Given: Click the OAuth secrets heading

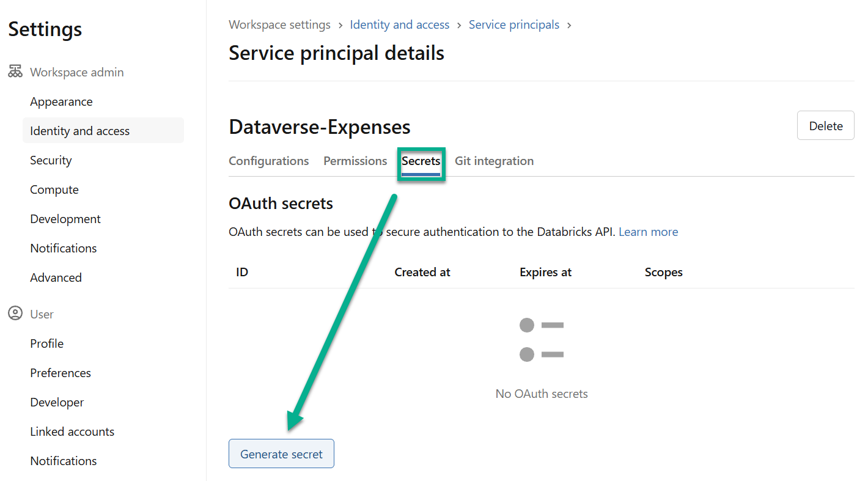Looking at the screenshot, I should click(281, 203).
